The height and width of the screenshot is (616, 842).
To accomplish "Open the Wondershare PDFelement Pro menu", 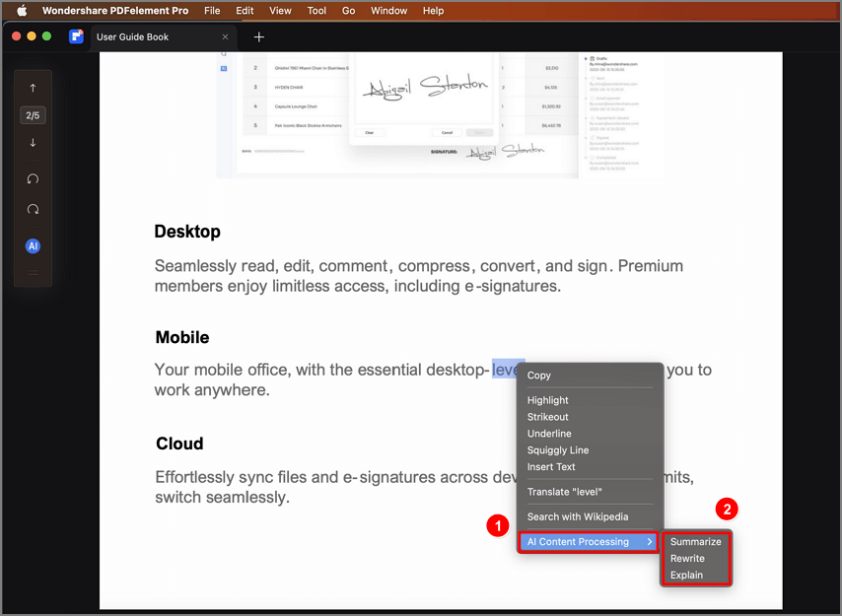I will point(115,10).
